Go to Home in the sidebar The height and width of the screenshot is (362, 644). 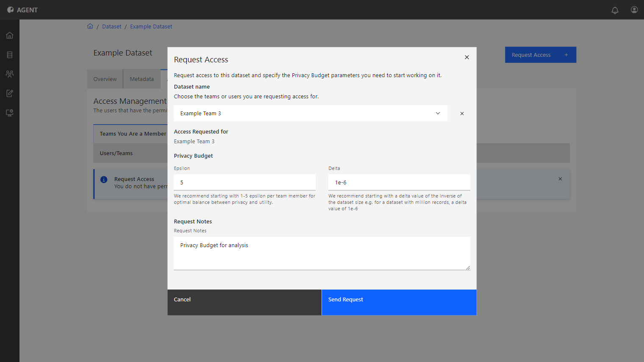coord(10,35)
